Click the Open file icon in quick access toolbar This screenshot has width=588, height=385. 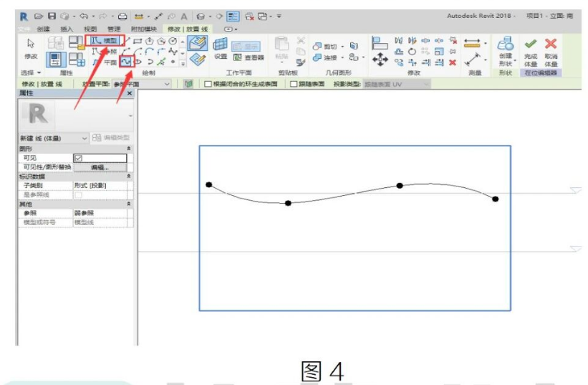point(38,16)
